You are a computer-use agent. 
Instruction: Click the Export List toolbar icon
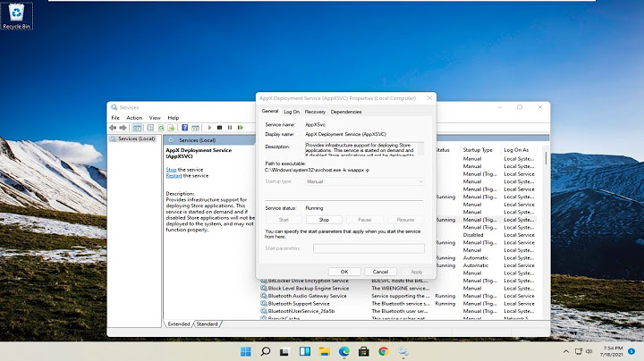coord(171,128)
